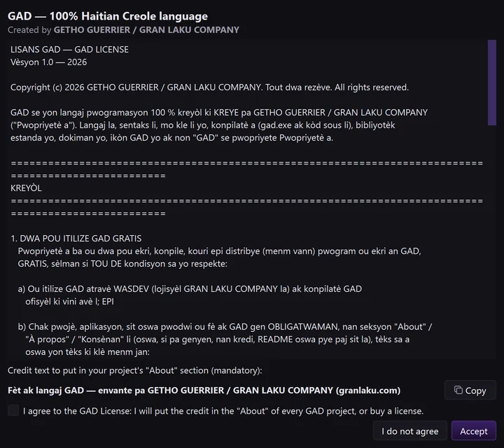Screen dimensions: 504x448
Task: Click the Copyright (c) 2026 line
Action: (209, 87)
